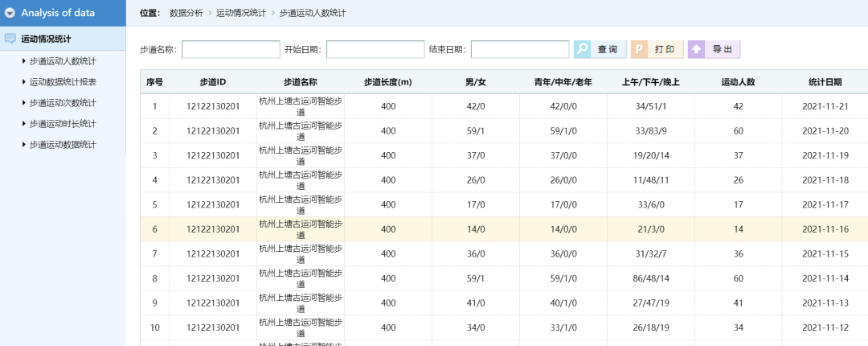
Task: Open 步道运动次数统计 in the sidebar
Action: pos(63,102)
